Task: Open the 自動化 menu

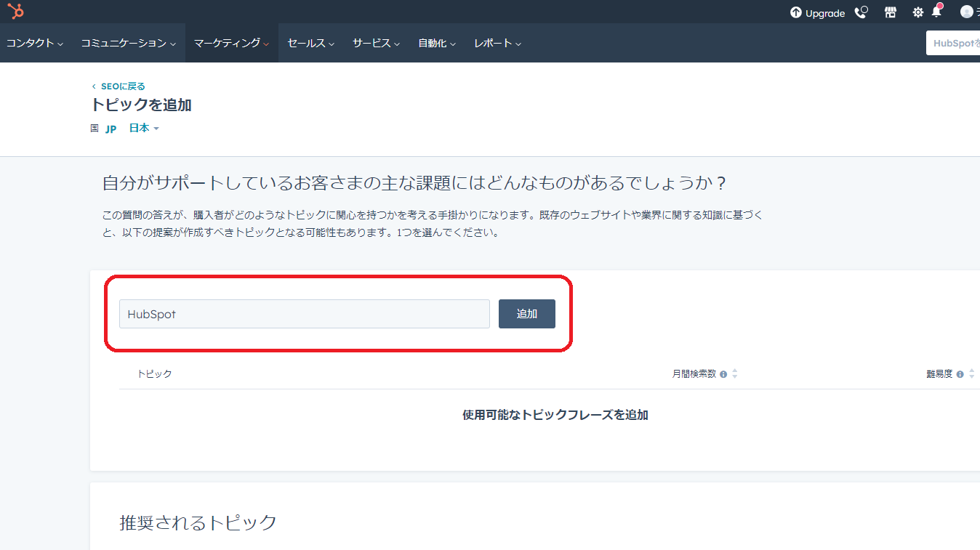Action: click(437, 43)
